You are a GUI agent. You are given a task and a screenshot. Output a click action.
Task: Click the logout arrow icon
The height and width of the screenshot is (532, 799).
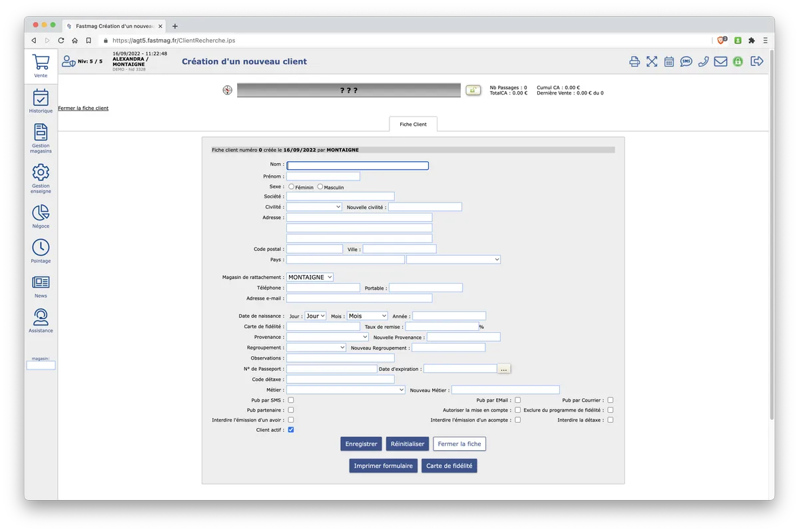756,61
